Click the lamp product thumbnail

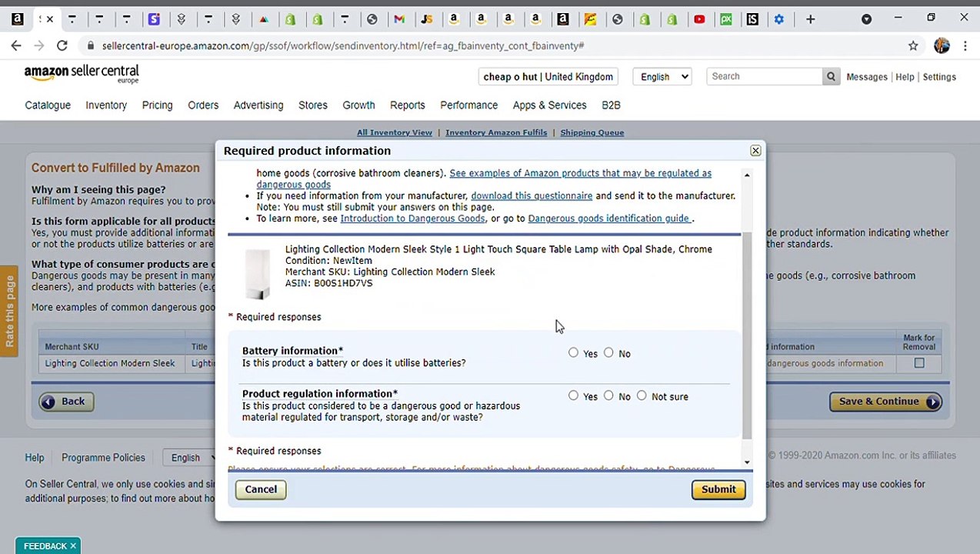click(258, 273)
